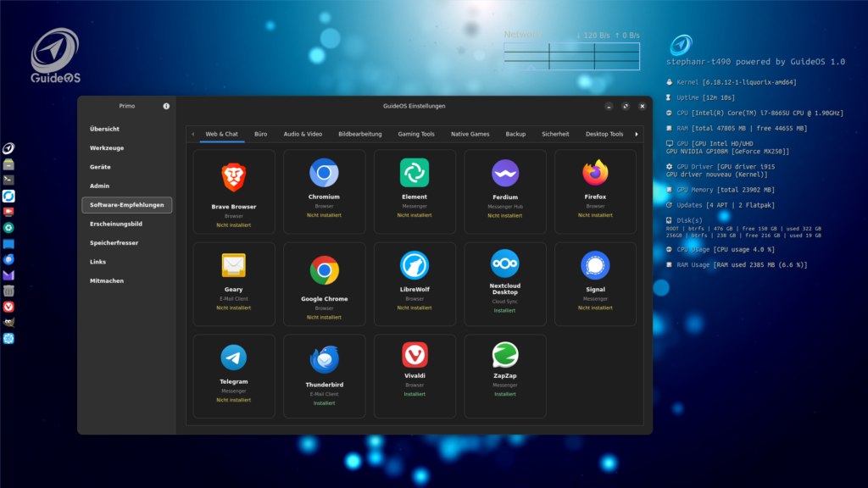Open the purple M icon in the dock

8,275
